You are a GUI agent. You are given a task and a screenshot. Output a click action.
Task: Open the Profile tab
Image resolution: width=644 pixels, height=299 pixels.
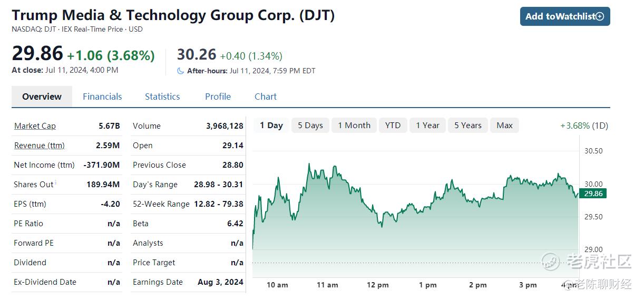[218, 97]
